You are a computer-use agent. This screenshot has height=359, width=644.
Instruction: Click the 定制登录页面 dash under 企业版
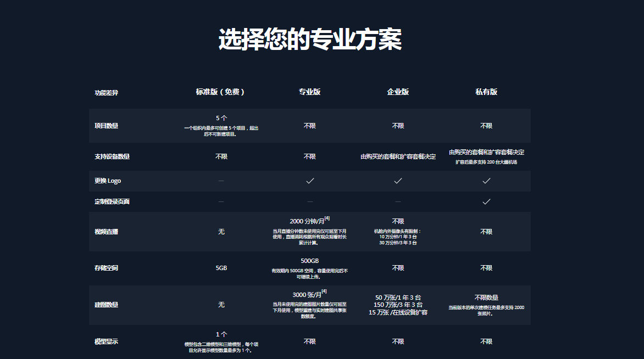[x=398, y=201]
